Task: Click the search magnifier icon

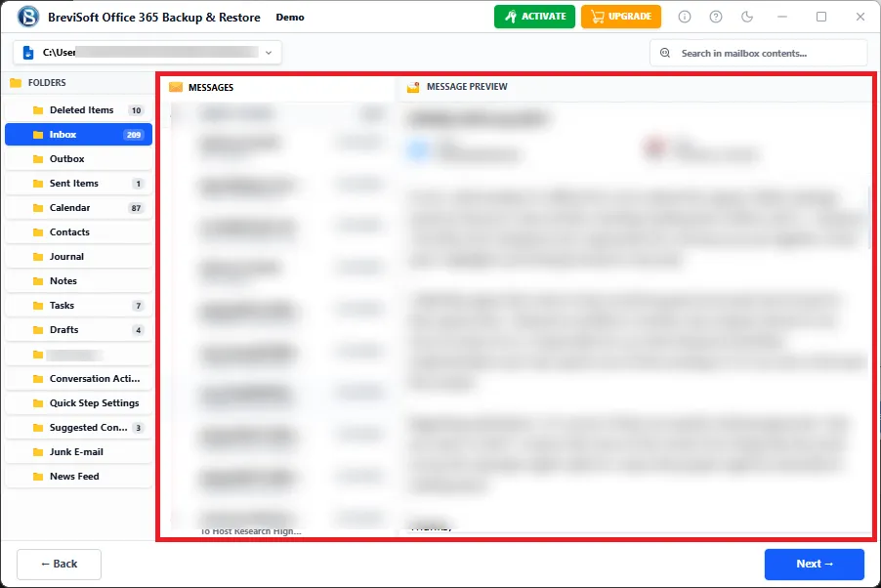Action: [x=665, y=53]
